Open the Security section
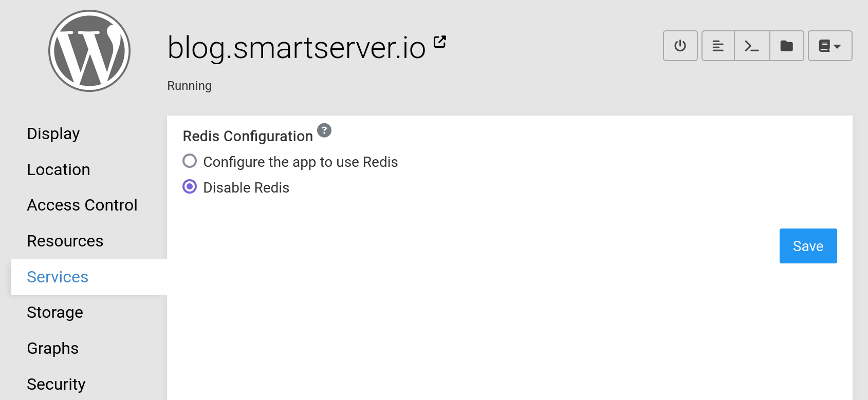The height and width of the screenshot is (400, 868). tap(56, 384)
